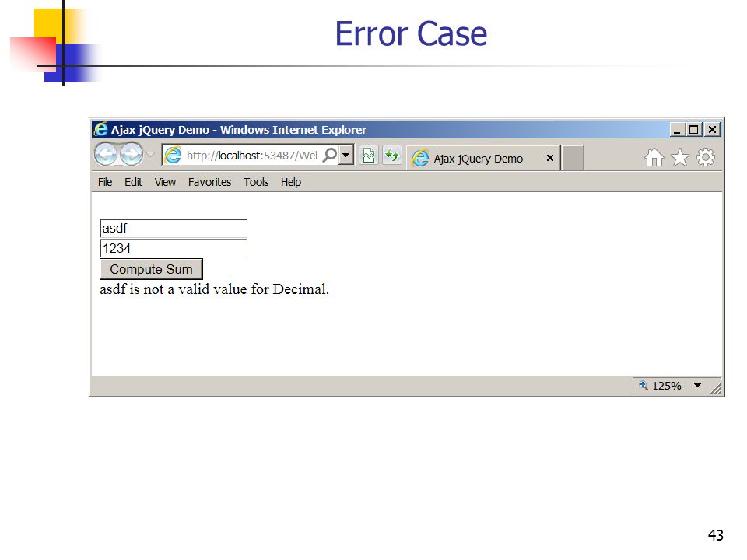747x560 pixels.
Task: Click the Compute Sum button
Action: pos(151,269)
